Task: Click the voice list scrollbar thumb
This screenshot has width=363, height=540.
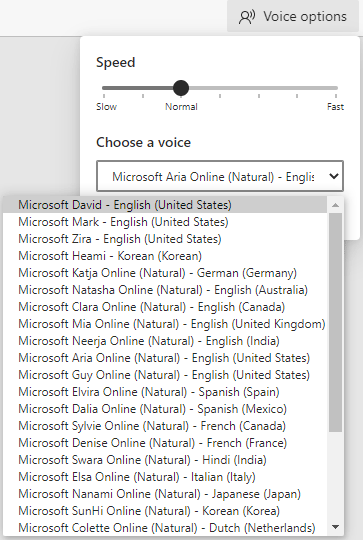Action: click(x=335, y=322)
